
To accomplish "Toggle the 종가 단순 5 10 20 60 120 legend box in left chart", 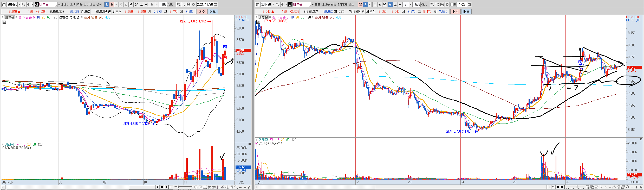I will click(x=16, y=17).
